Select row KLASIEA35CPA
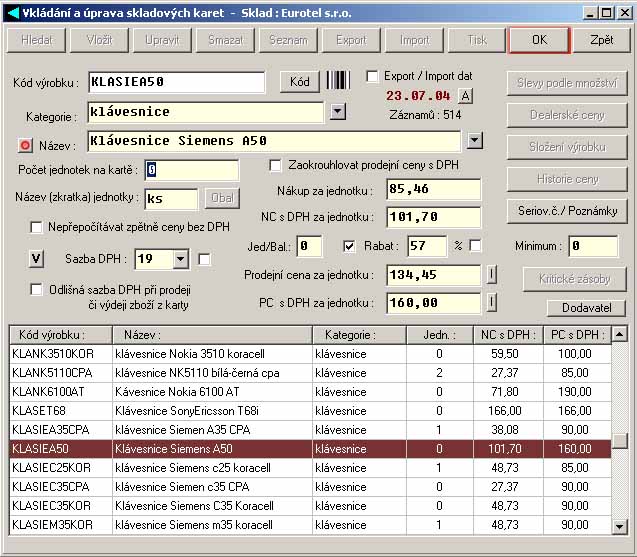Image resolution: width=637 pixels, height=557 pixels. [310, 430]
